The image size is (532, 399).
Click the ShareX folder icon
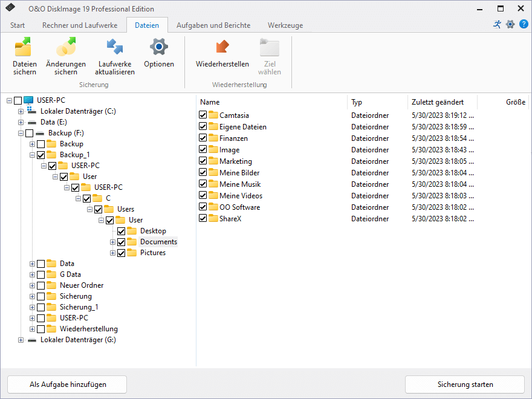point(213,218)
